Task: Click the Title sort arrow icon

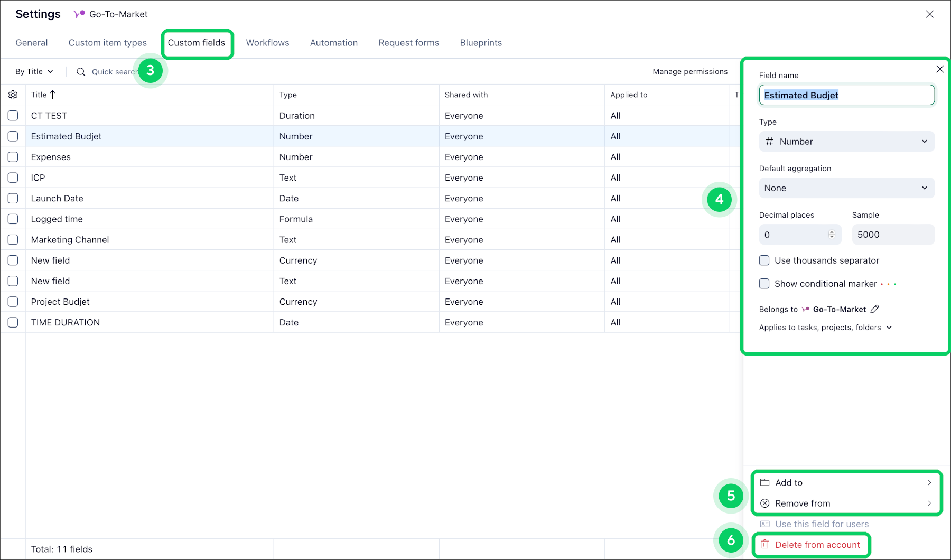Action: pyautogui.click(x=52, y=95)
